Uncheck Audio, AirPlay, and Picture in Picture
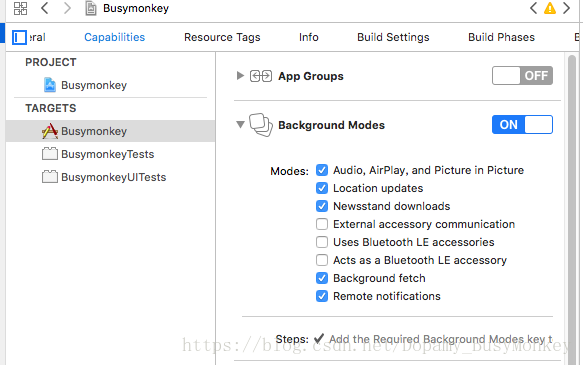 tap(322, 170)
